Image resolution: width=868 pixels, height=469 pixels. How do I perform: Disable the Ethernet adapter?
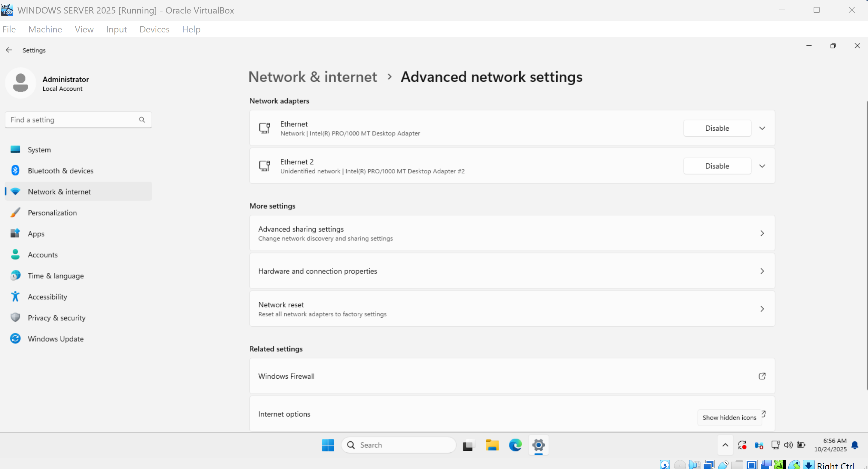click(x=717, y=128)
